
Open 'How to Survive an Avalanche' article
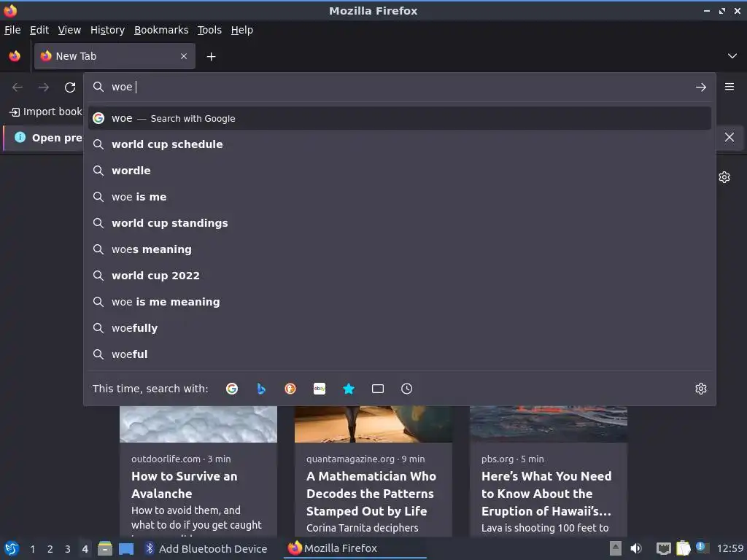(x=185, y=485)
